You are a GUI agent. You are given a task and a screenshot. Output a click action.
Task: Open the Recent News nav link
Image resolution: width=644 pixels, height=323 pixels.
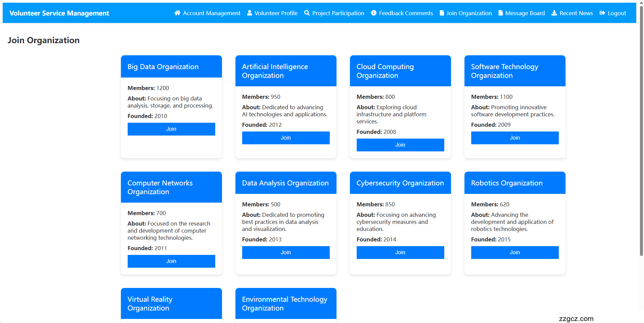click(576, 13)
